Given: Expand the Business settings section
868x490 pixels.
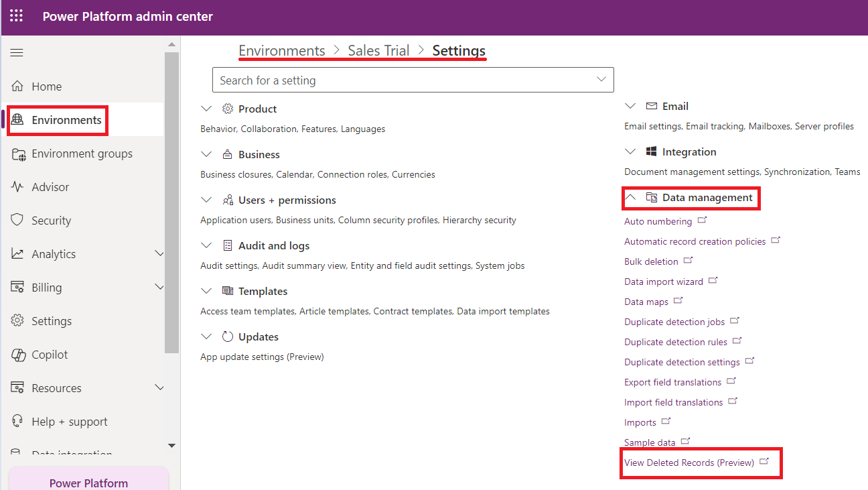Looking at the screenshot, I should [x=206, y=154].
